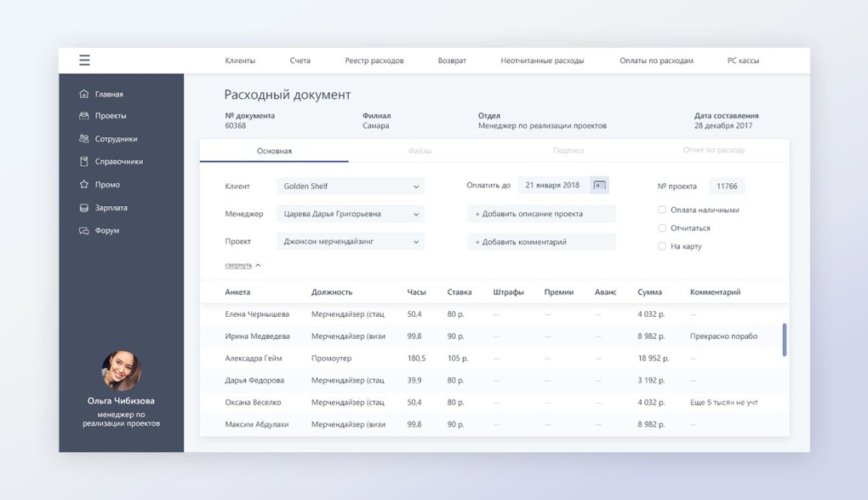Expand the Клиент dropdown showing Golden Shelf
The width and height of the screenshot is (868, 500).
pyautogui.click(x=351, y=187)
